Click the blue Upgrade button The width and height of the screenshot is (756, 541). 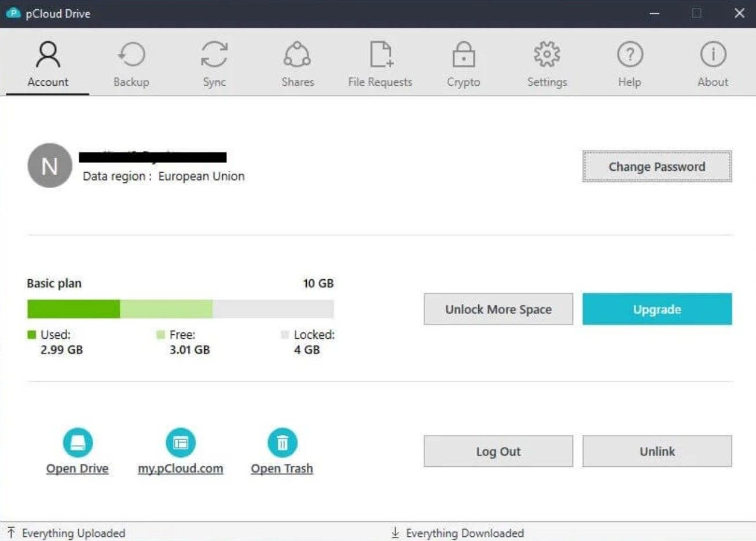click(x=657, y=309)
